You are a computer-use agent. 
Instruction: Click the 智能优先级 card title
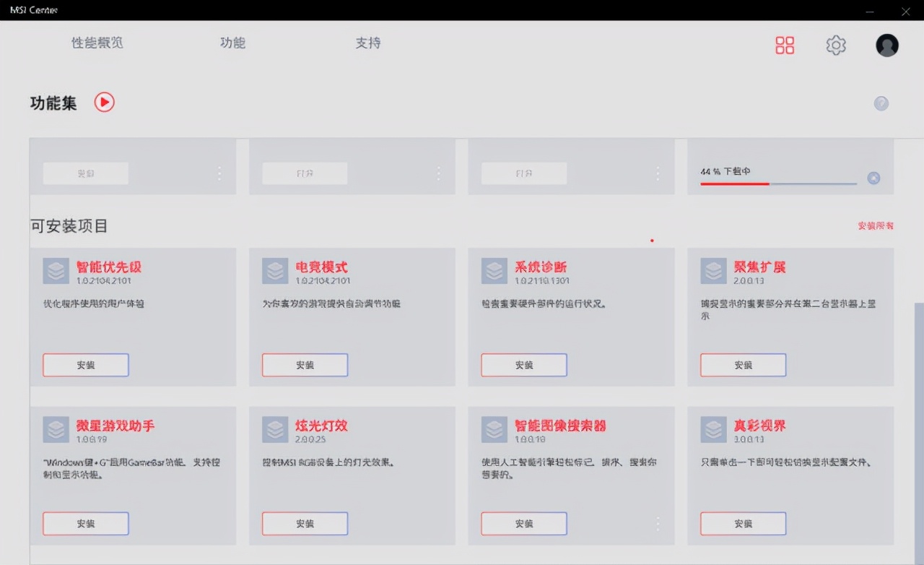tap(109, 267)
